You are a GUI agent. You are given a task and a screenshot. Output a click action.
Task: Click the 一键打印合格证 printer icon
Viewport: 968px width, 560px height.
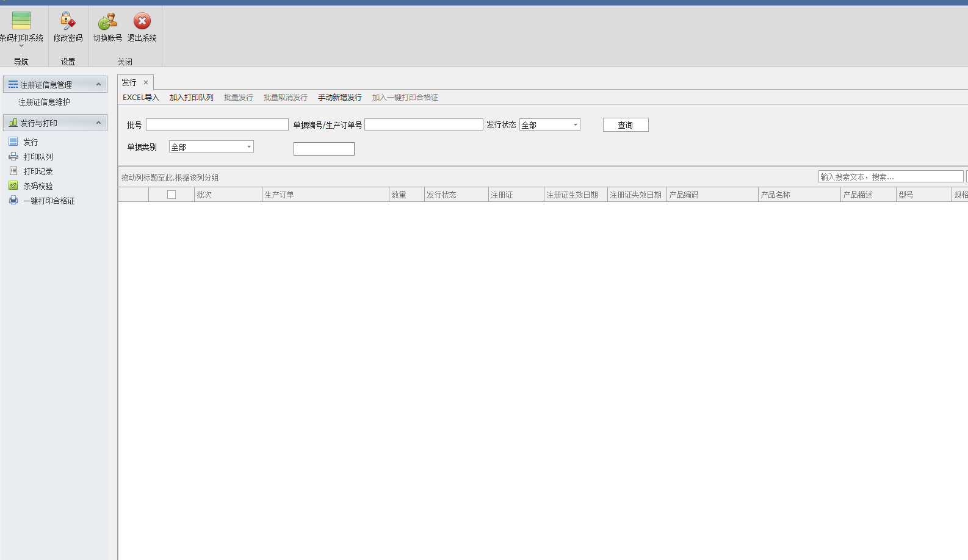(x=13, y=200)
